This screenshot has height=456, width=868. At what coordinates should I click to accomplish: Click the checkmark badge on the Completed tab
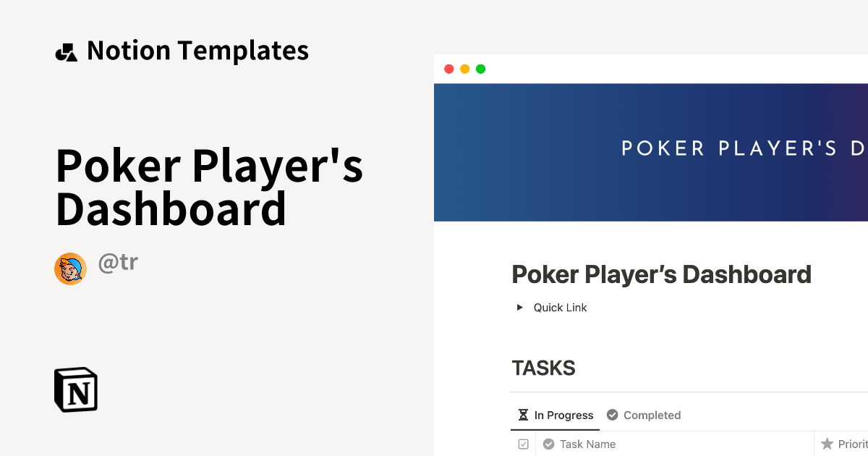[x=612, y=415]
